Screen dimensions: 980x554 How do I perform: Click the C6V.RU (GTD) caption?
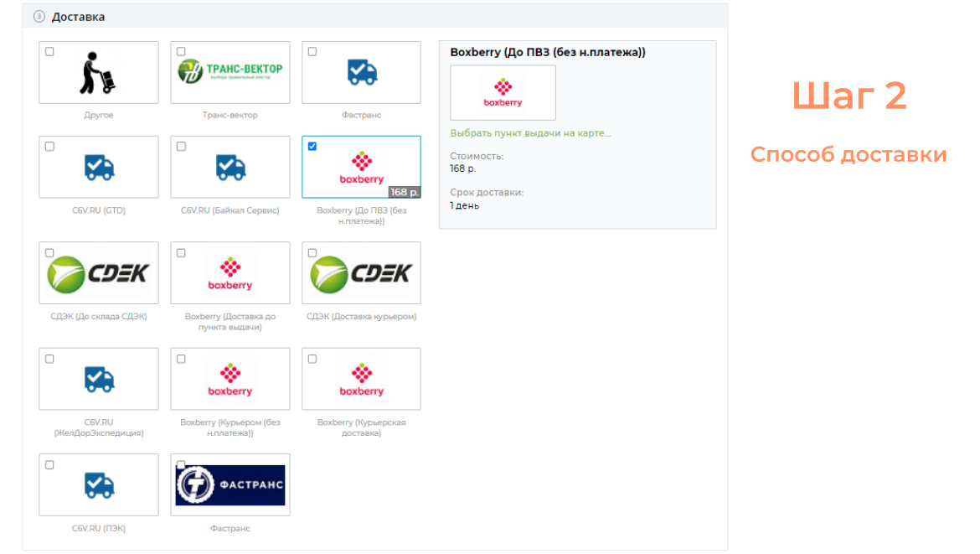[99, 210]
